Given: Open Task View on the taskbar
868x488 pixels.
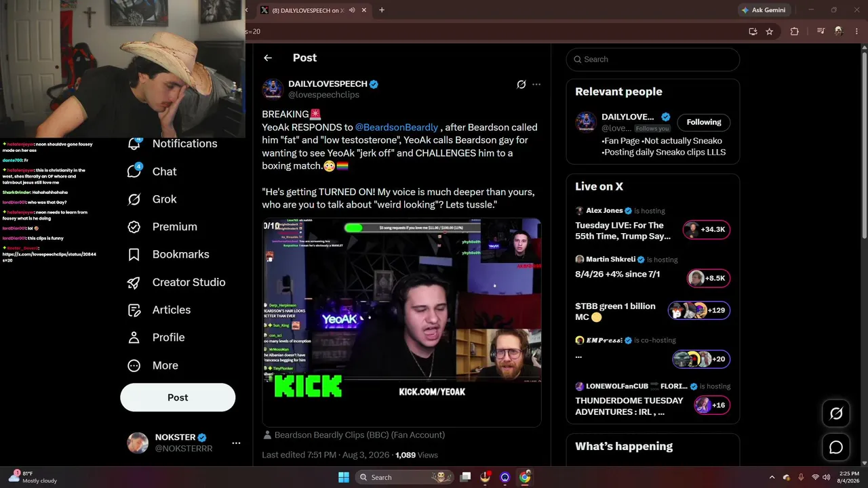Looking at the screenshot, I should [x=465, y=477].
